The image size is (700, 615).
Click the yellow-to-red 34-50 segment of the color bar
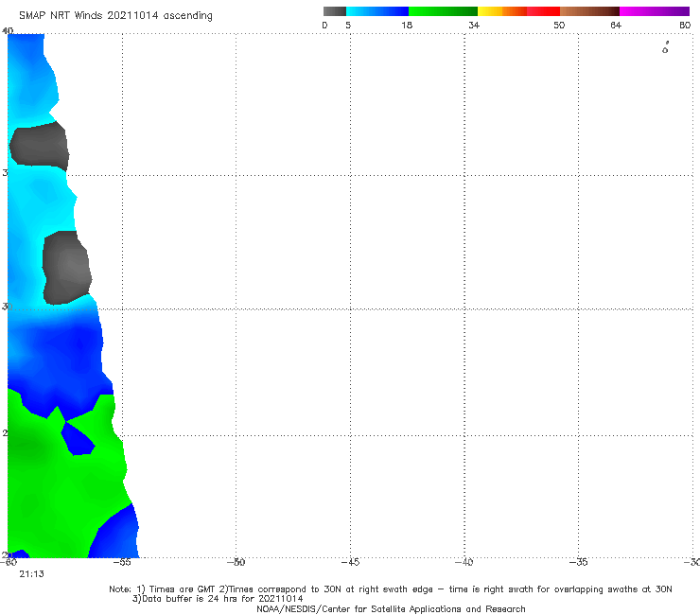pyautogui.click(x=518, y=11)
